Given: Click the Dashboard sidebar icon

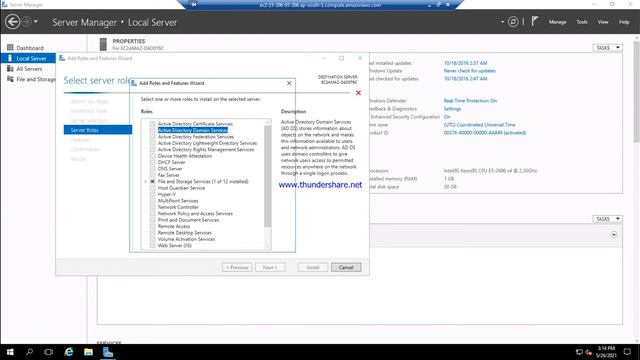Looking at the screenshot, I should 10,47.
